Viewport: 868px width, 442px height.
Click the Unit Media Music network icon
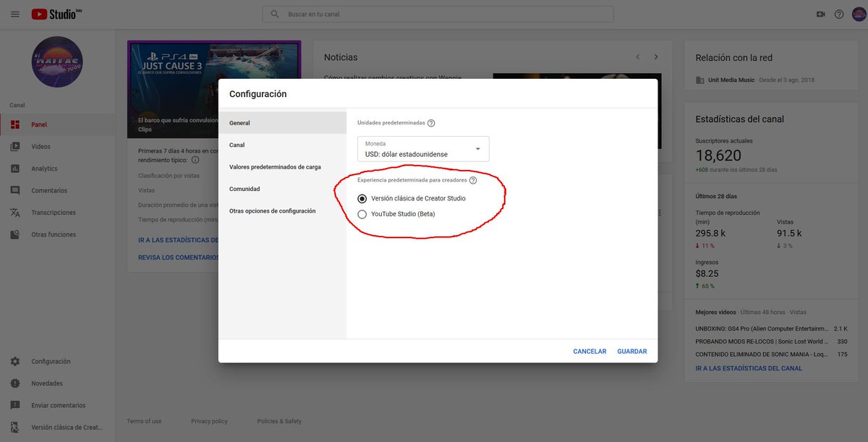pyautogui.click(x=699, y=80)
